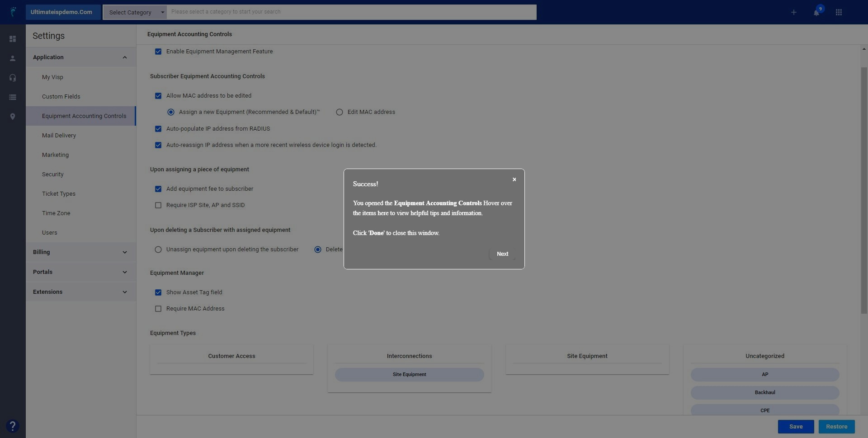Open Mail Delivery settings
Viewport: 868px width, 438px height.
pyautogui.click(x=80, y=136)
